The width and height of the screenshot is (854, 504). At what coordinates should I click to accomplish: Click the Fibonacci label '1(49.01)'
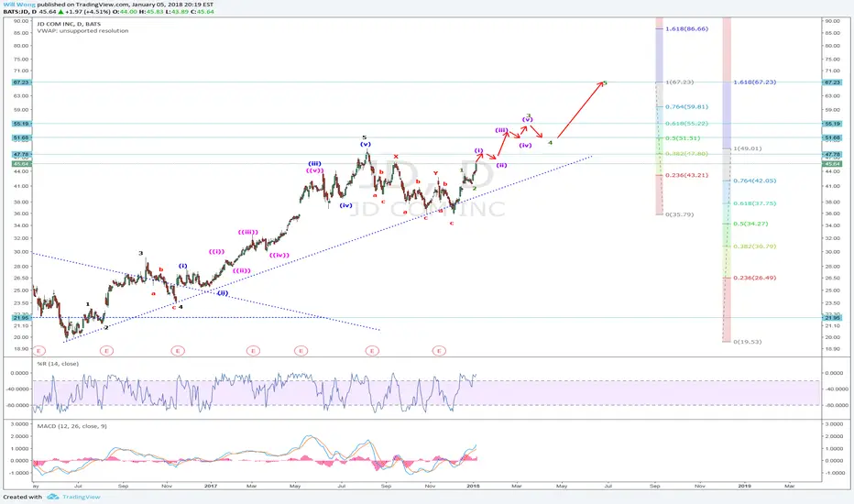tap(748, 148)
